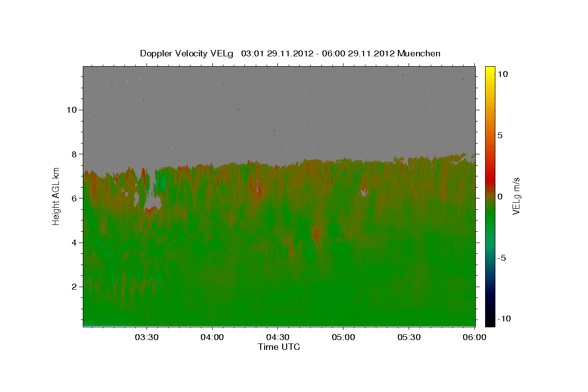The height and width of the screenshot is (392, 588).
Task: Click the colorbar label '10' at top
Action: coord(502,74)
